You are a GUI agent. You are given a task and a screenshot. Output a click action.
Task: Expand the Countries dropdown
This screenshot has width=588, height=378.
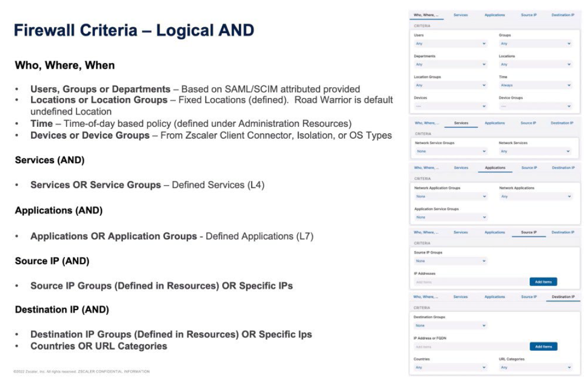click(x=450, y=368)
